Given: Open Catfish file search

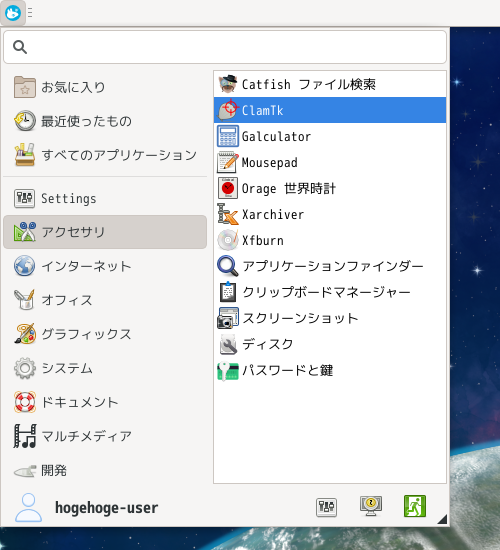Looking at the screenshot, I should coord(330,84).
